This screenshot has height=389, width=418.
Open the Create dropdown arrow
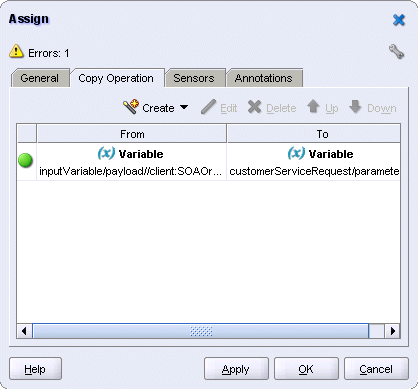click(x=184, y=107)
